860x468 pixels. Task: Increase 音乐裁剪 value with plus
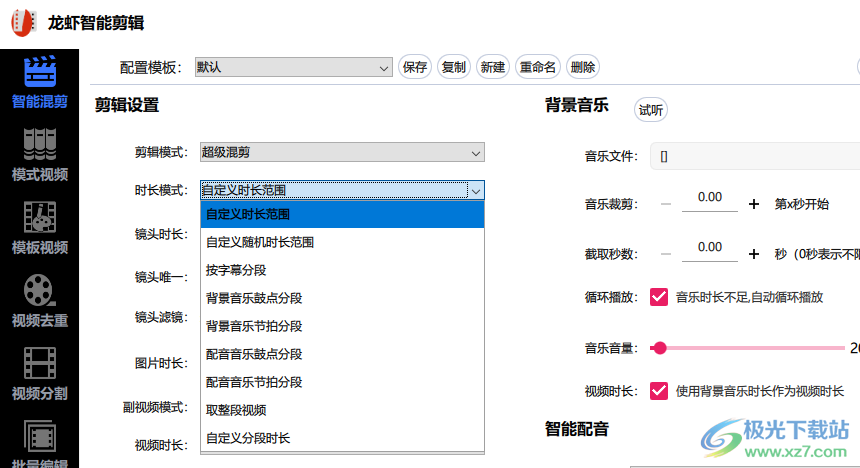tap(754, 204)
